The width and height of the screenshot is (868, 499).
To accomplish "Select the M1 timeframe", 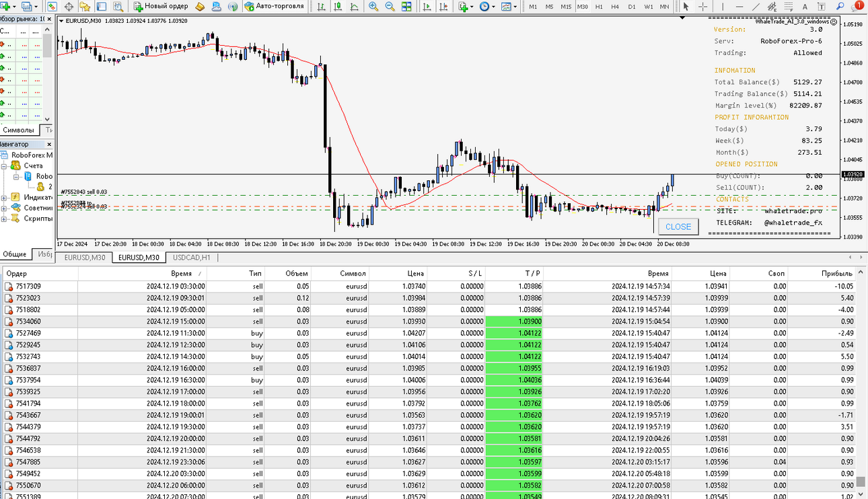I will coord(533,7).
